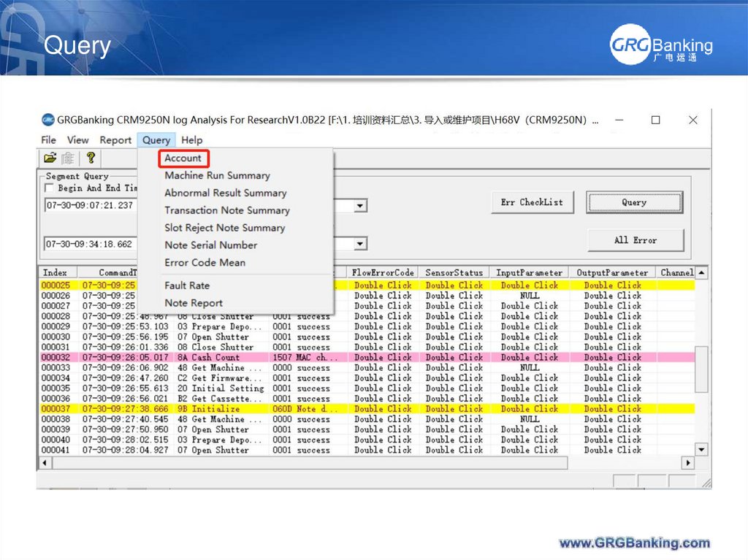Click the end time field 07-30-09:34:18.662

91,244
